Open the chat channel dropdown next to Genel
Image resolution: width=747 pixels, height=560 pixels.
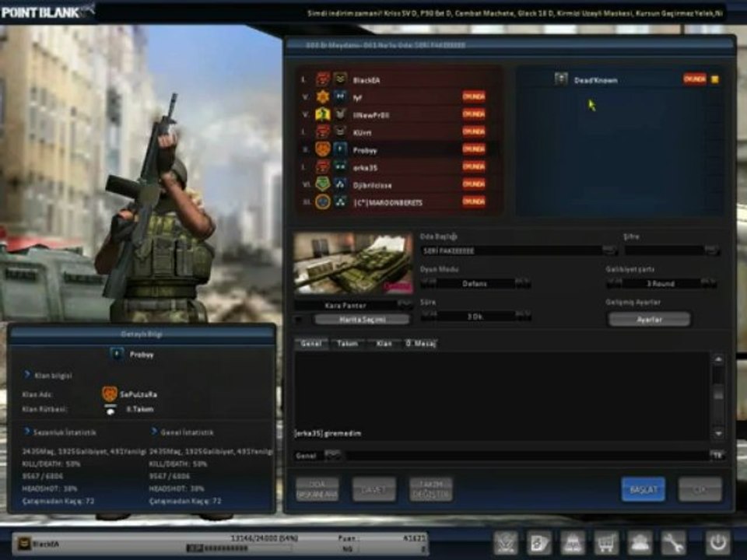coord(332,455)
